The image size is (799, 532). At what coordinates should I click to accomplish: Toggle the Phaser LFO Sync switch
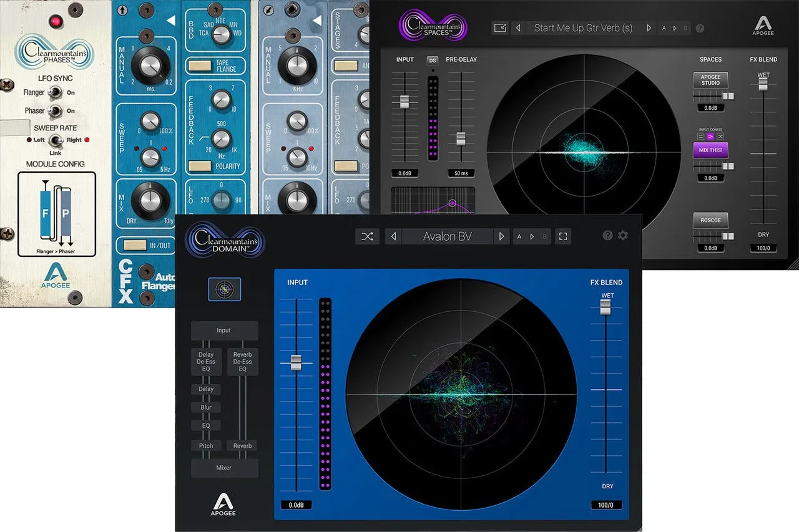[56, 111]
